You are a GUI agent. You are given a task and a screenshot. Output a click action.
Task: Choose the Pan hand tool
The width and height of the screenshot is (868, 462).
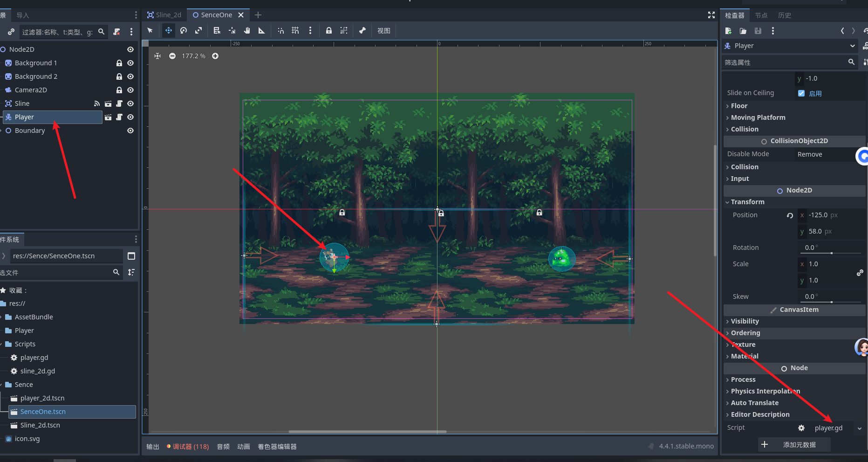pos(247,31)
